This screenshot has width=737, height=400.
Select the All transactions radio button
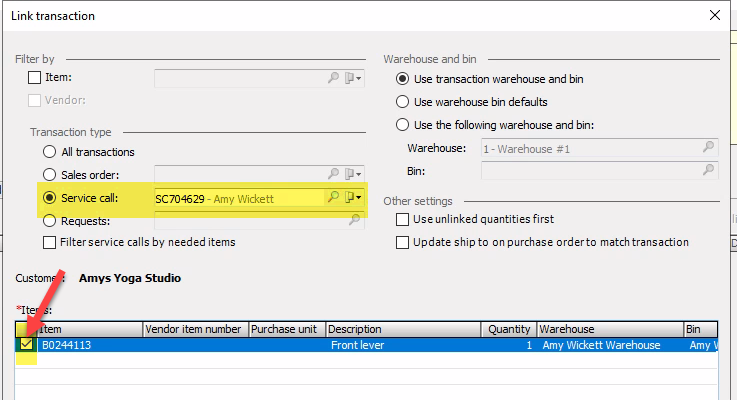pyautogui.click(x=49, y=152)
